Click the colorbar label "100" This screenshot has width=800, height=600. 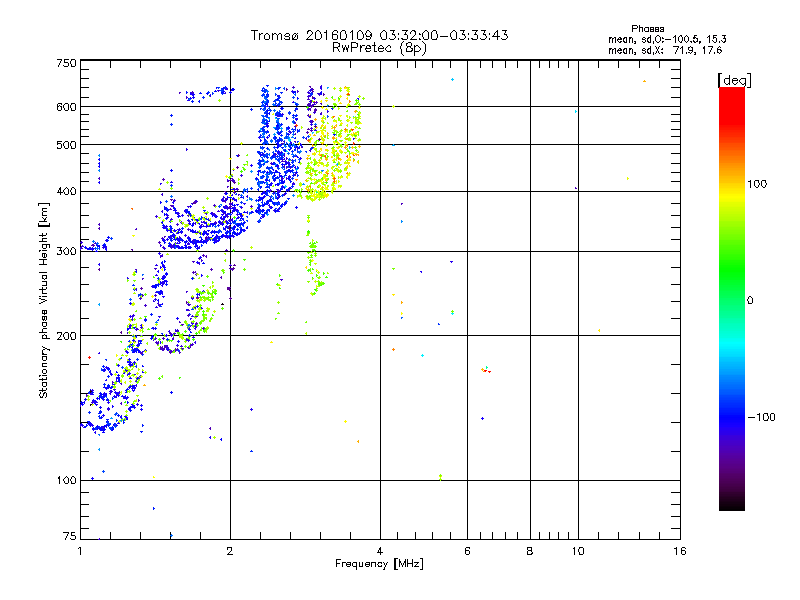tap(757, 184)
